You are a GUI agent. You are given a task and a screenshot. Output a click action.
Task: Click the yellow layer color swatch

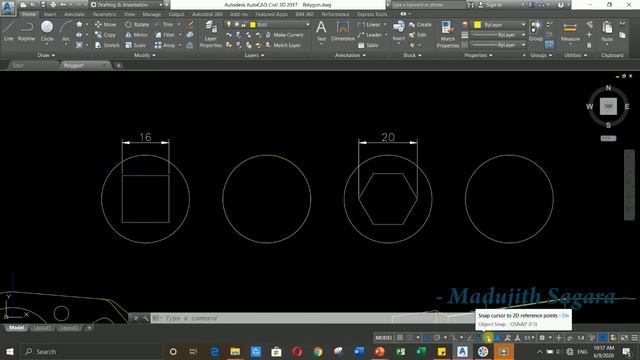tap(253, 24)
